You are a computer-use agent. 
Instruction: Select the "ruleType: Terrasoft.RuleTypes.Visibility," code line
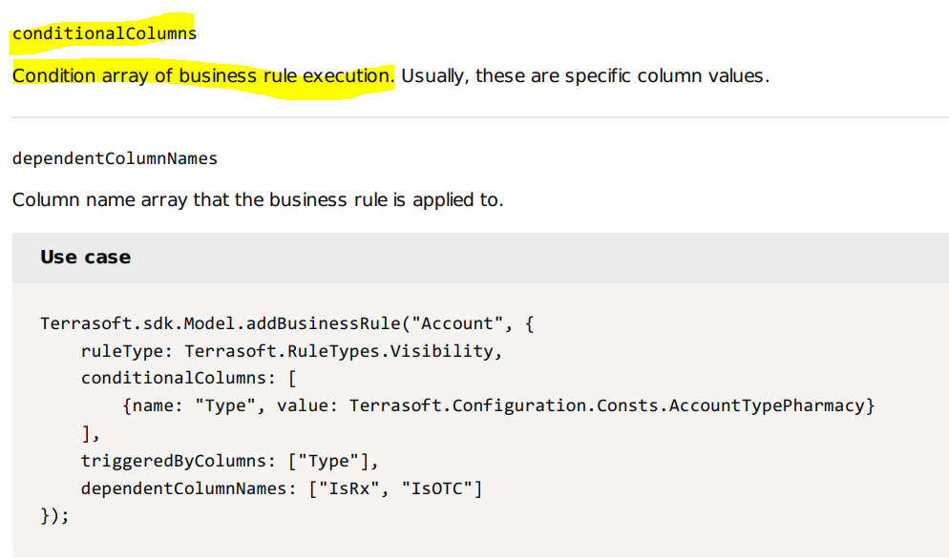pos(292,351)
